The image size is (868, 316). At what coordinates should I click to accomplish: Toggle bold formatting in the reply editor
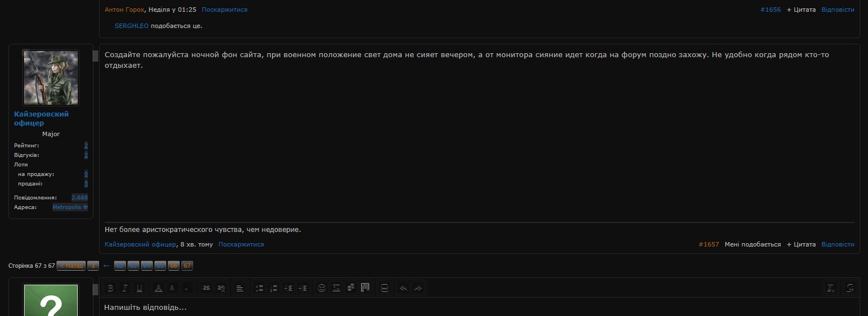[x=111, y=288]
